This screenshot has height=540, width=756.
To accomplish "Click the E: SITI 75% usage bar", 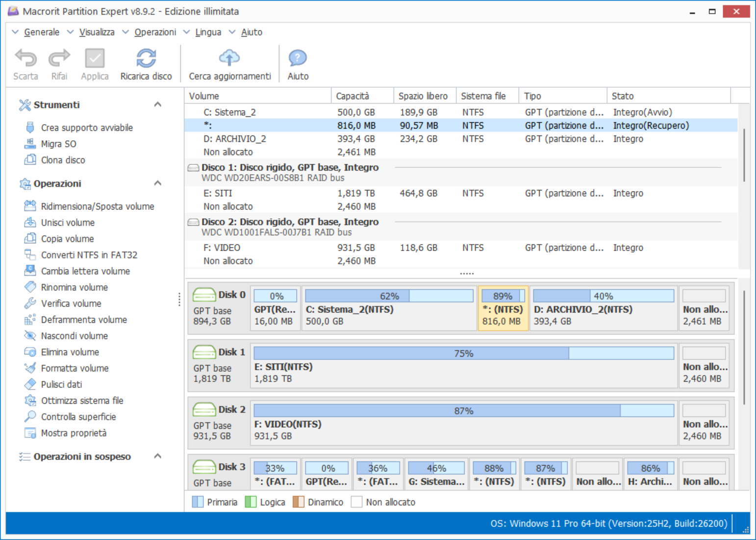I will [464, 353].
